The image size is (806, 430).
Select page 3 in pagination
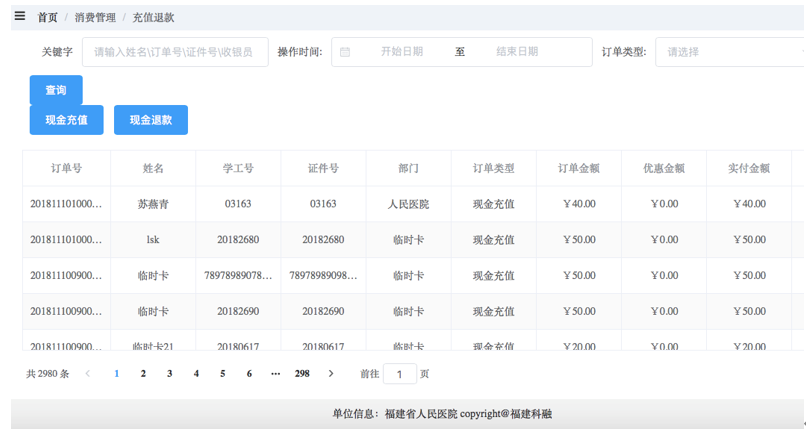pyautogui.click(x=170, y=373)
